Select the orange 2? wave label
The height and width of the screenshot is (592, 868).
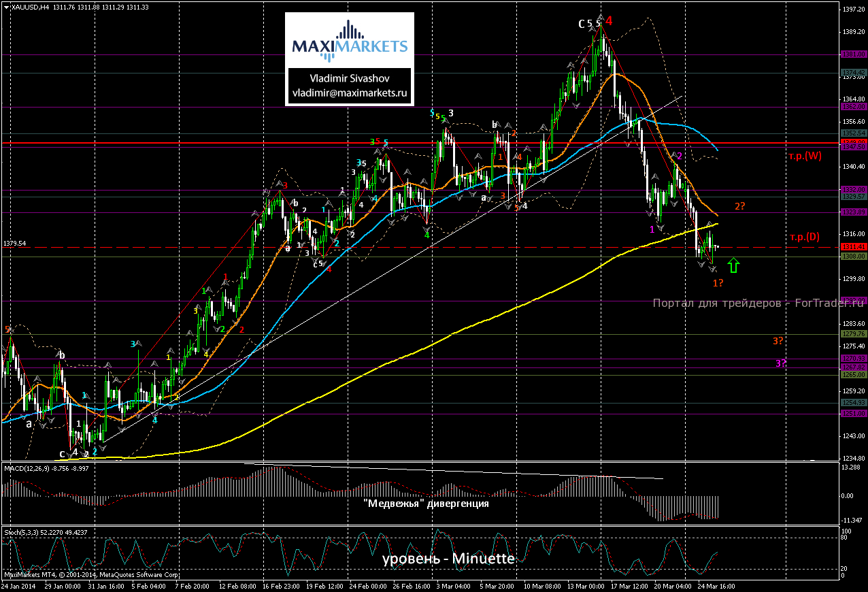(740, 206)
